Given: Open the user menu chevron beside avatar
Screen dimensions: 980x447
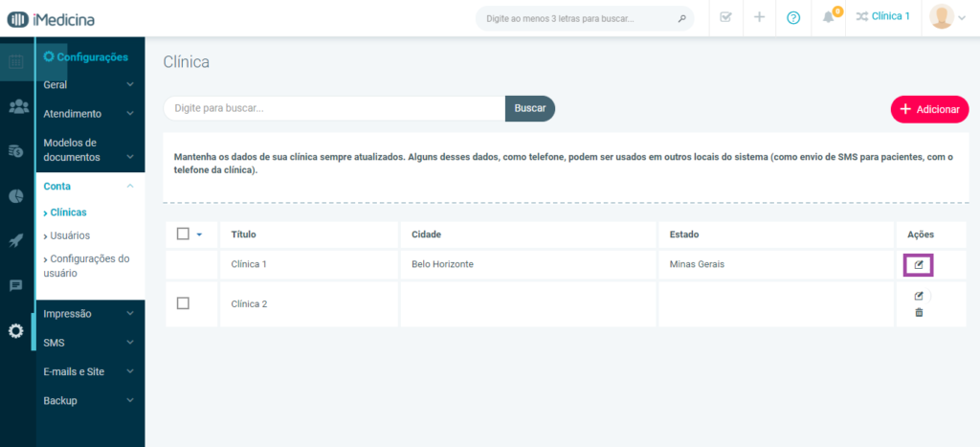Looking at the screenshot, I should coord(962,18).
